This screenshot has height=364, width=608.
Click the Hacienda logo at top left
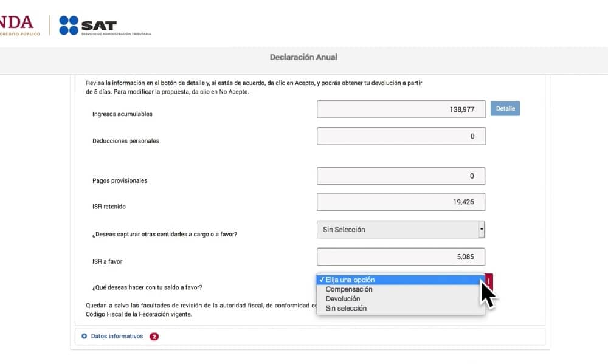18,26
